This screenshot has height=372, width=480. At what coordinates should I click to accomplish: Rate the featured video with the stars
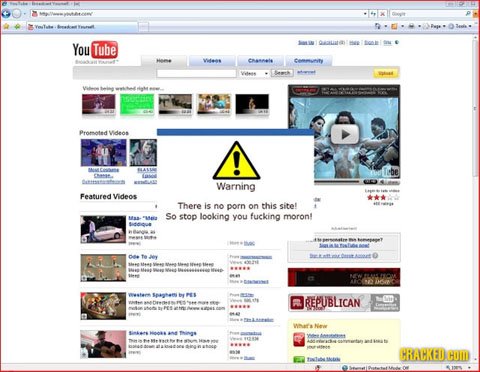pos(383,197)
